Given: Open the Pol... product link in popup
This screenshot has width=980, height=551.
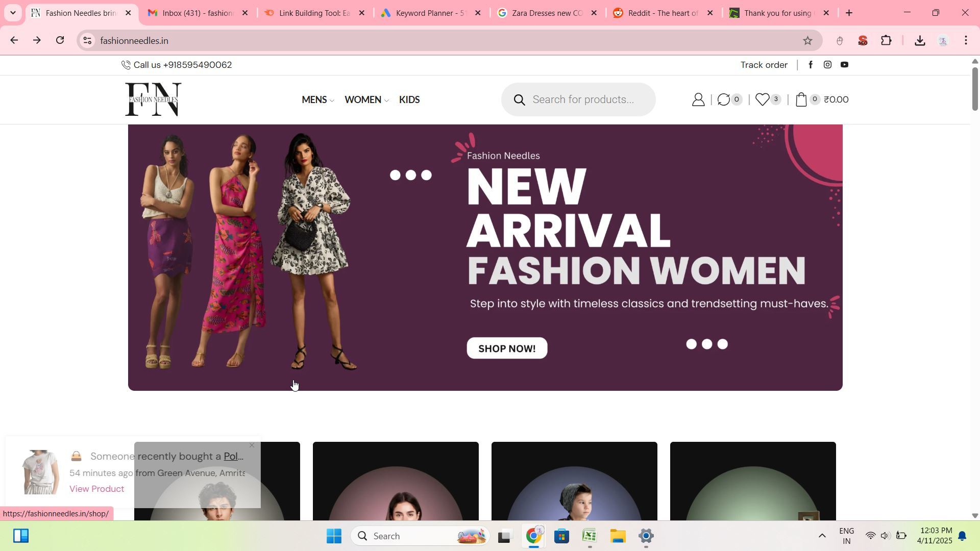Looking at the screenshot, I should pyautogui.click(x=233, y=457).
